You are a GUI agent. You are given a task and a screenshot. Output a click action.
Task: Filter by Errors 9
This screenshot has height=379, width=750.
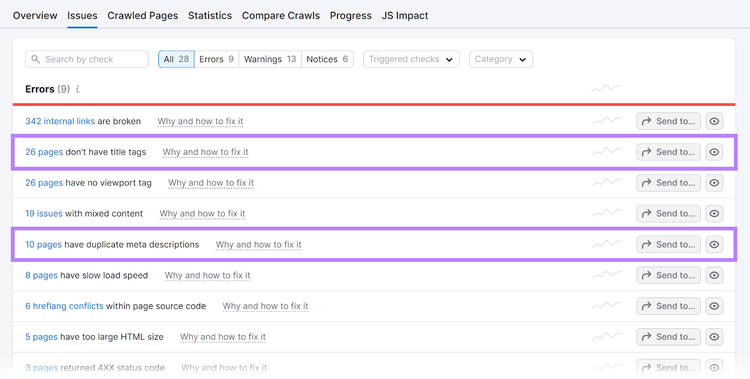[x=216, y=59]
